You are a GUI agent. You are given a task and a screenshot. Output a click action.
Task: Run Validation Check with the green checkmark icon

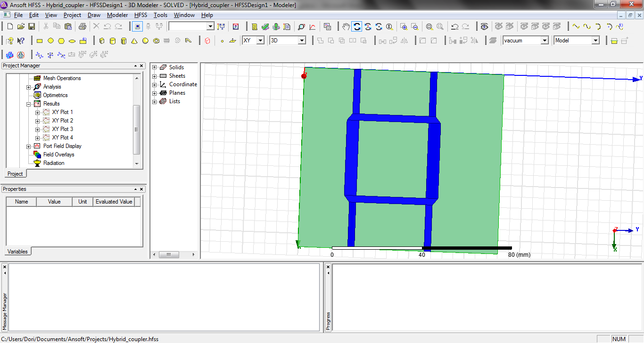click(x=265, y=26)
